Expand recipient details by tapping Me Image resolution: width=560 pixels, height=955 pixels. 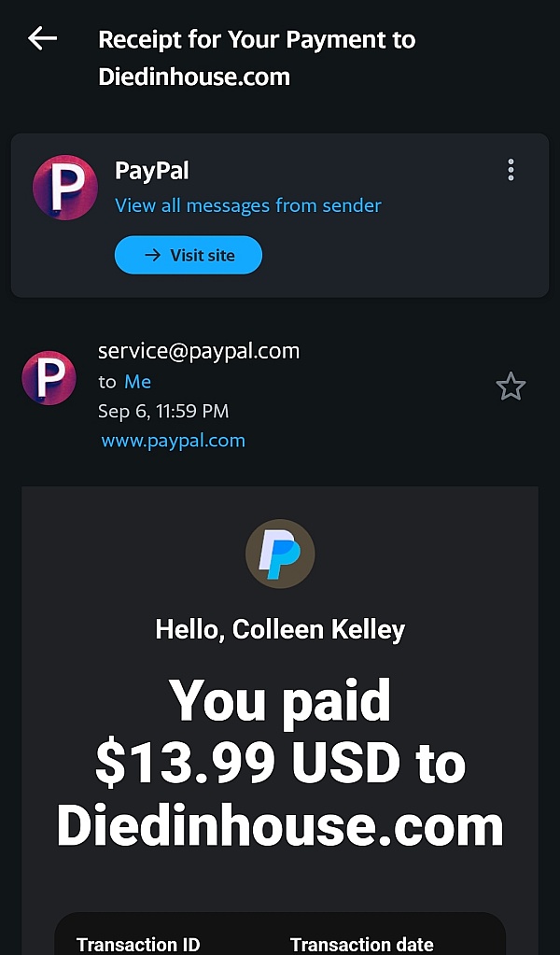point(137,381)
